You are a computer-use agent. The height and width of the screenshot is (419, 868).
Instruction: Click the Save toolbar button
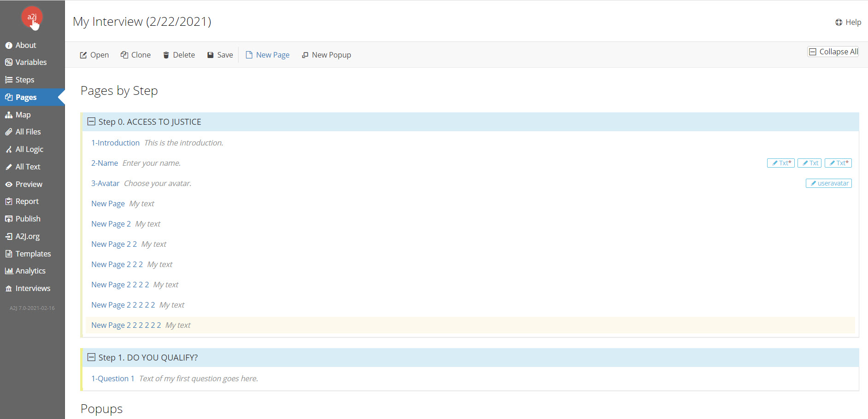point(220,55)
